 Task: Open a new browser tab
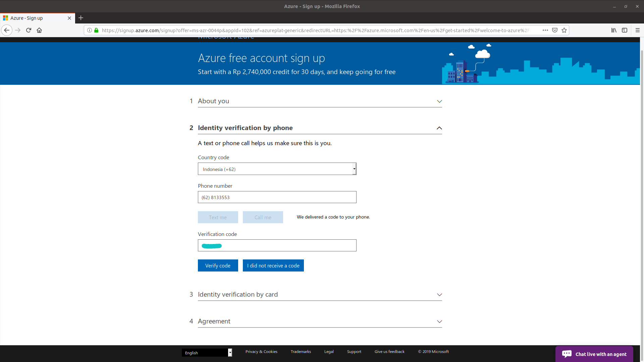click(x=81, y=18)
